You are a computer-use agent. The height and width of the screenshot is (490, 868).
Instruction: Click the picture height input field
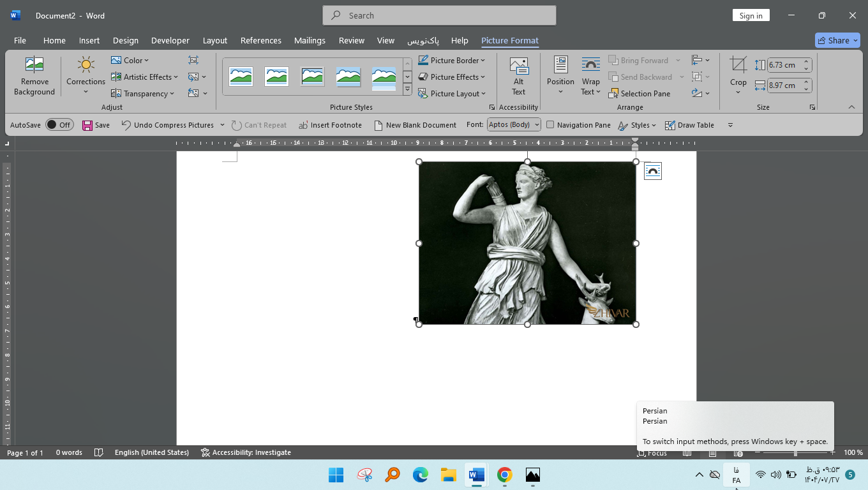[x=785, y=64]
